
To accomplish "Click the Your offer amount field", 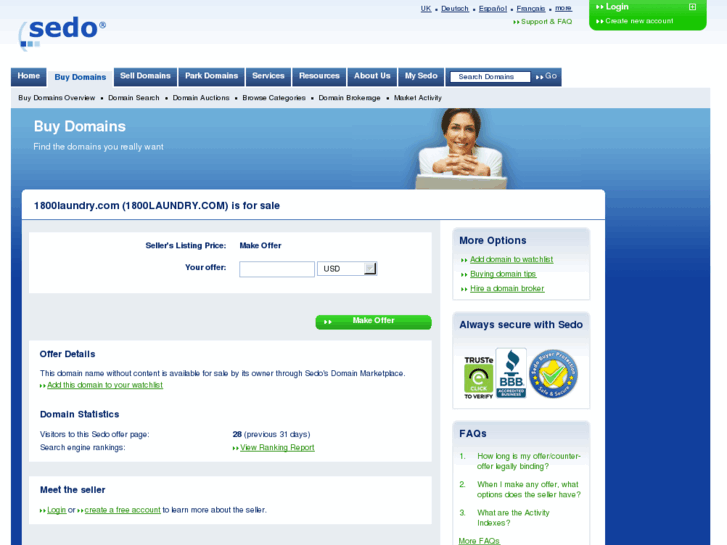I will point(277,269).
